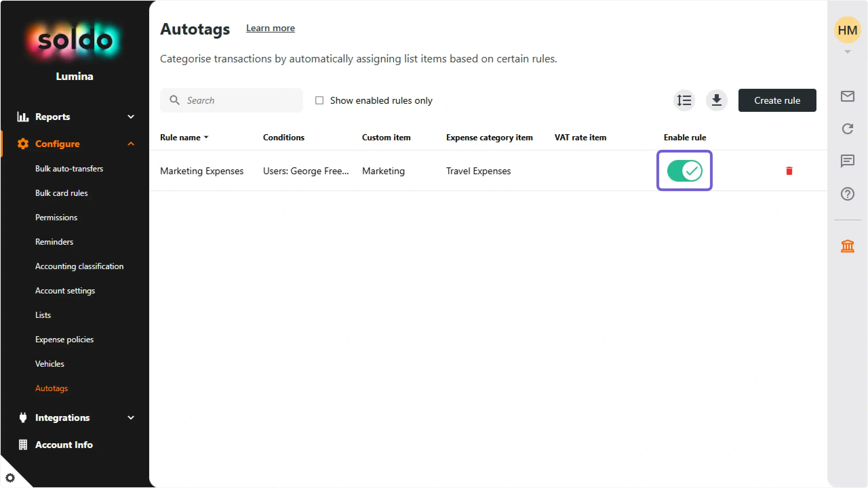Follow the Learn more link
The image size is (868, 488).
coord(270,28)
